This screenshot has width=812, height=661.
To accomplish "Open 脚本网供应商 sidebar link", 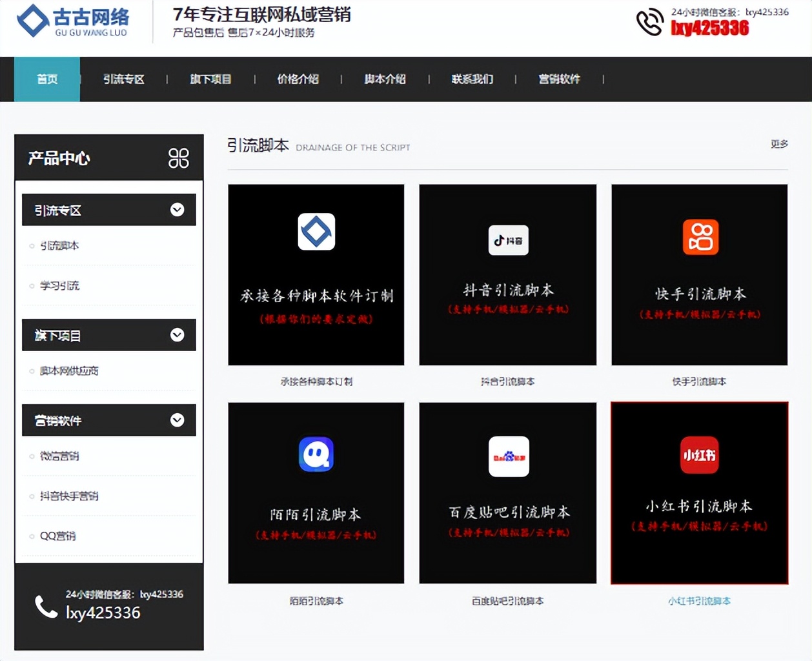I will [x=69, y=371].
